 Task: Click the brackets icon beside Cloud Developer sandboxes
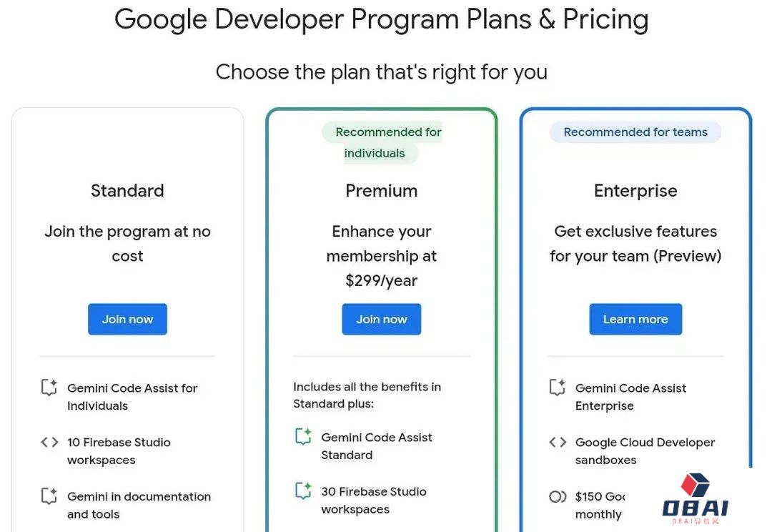(558, 442)
